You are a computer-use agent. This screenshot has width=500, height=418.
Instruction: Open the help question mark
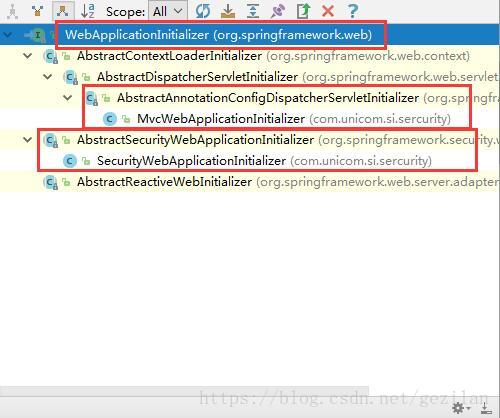pyautogui.click(x=353, y=11)
